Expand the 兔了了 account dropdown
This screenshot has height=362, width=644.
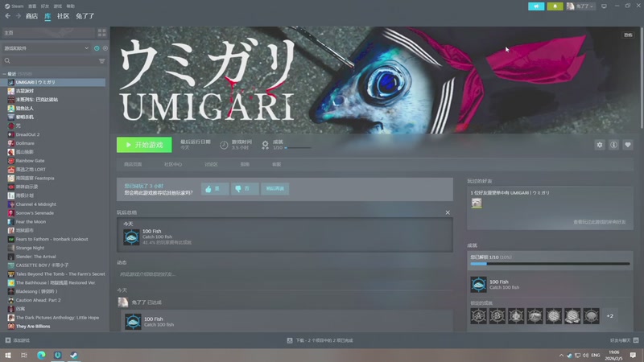(580, 6)
